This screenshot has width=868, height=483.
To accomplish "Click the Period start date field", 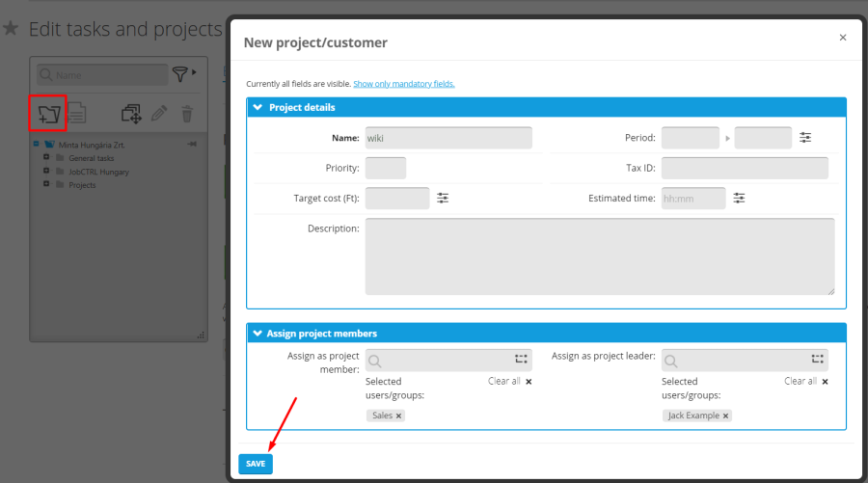I will click(x=691, y=138).
